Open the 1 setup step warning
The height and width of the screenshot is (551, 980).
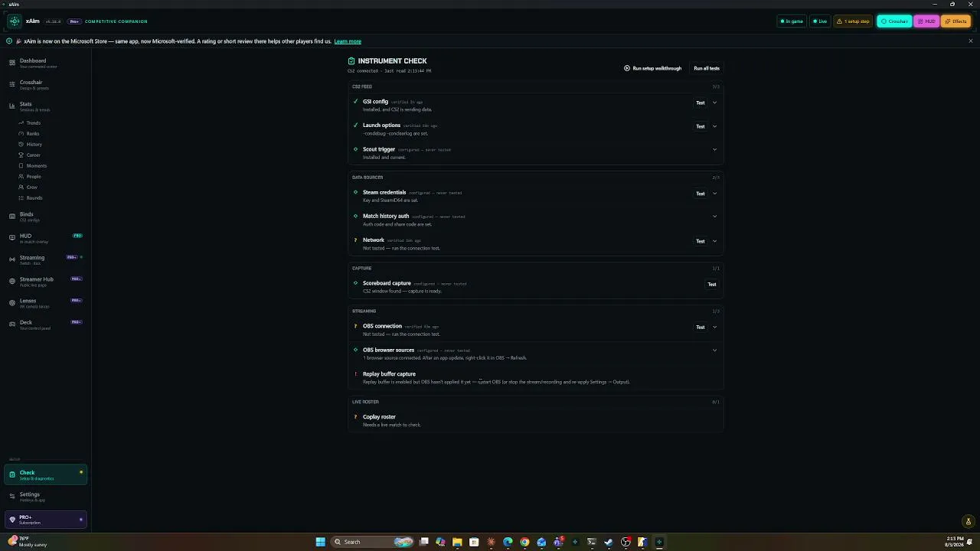click(853, 21)
